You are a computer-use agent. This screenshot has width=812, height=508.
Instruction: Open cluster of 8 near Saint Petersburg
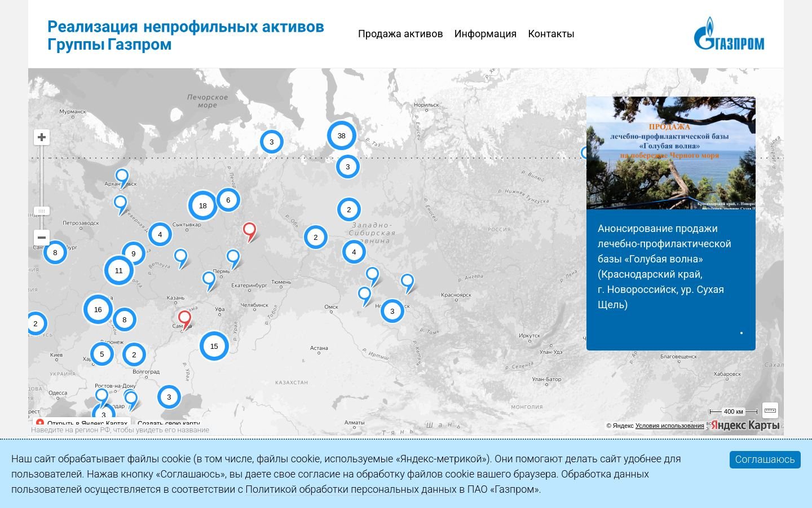[x=55, y=252]
